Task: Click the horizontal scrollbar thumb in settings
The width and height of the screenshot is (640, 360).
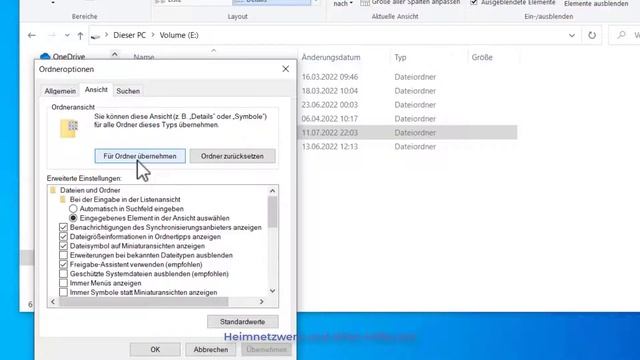Action: click(143, 302)
